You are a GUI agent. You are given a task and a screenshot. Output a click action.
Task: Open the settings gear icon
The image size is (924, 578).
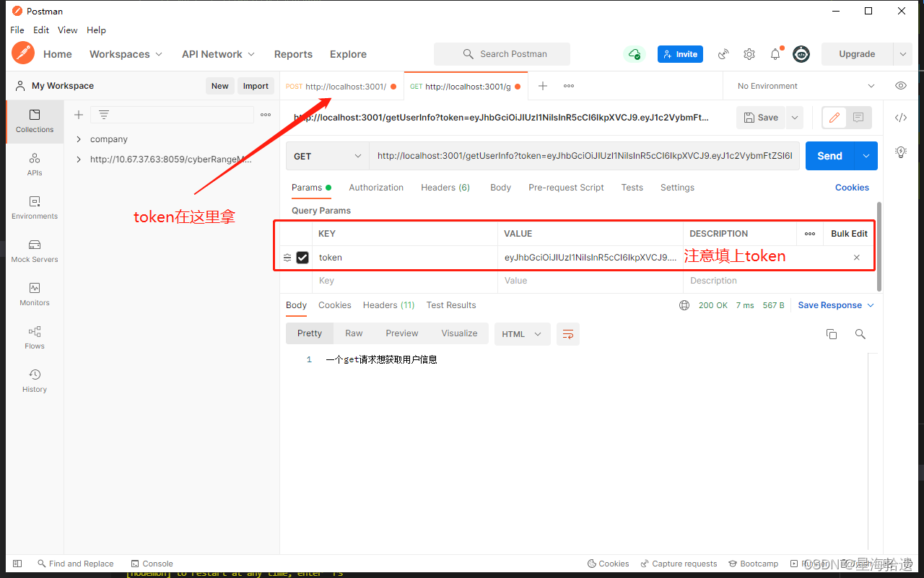[x=749, y=54]
